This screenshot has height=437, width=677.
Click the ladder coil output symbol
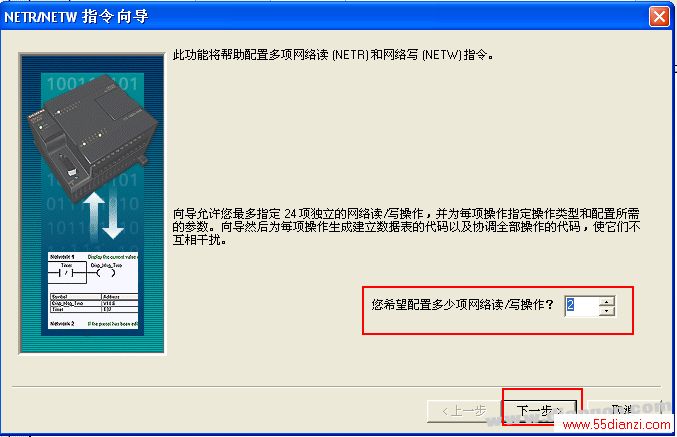click(x=106, y=273)
